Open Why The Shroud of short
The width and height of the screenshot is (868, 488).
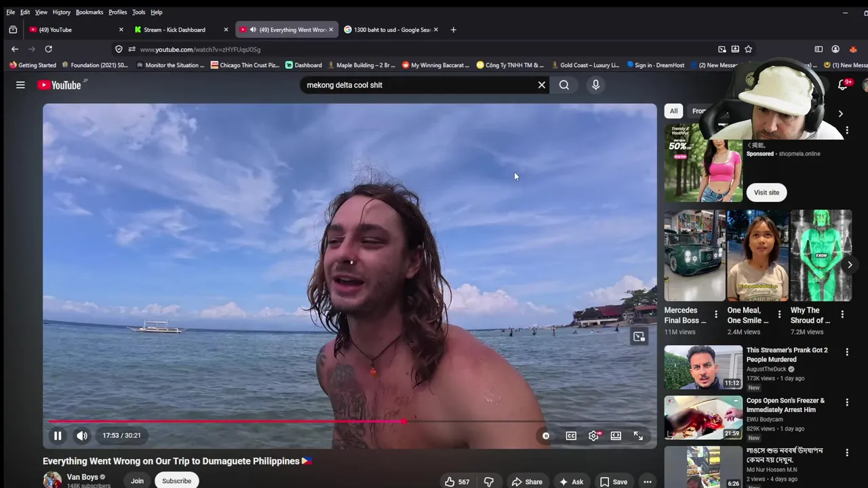(821, 255)
